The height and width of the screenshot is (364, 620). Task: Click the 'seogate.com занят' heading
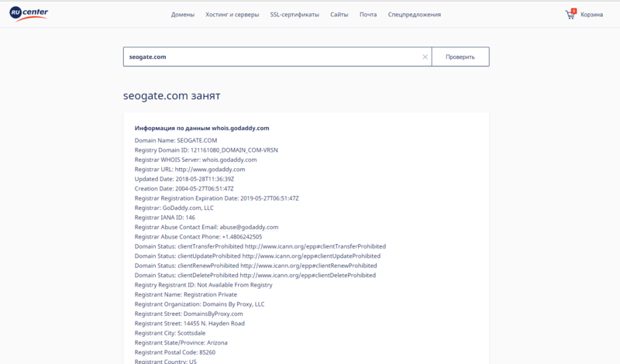tap(171, 96)
